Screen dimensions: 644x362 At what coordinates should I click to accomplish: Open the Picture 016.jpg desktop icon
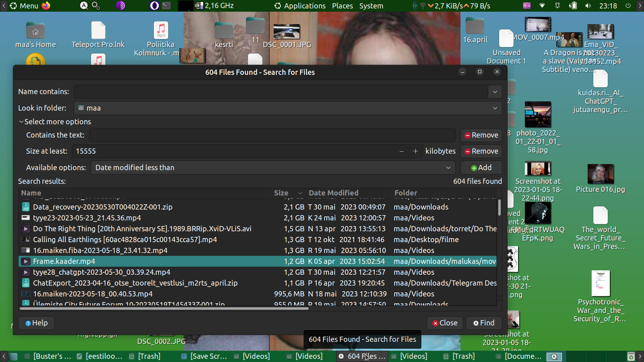(600, 175)
